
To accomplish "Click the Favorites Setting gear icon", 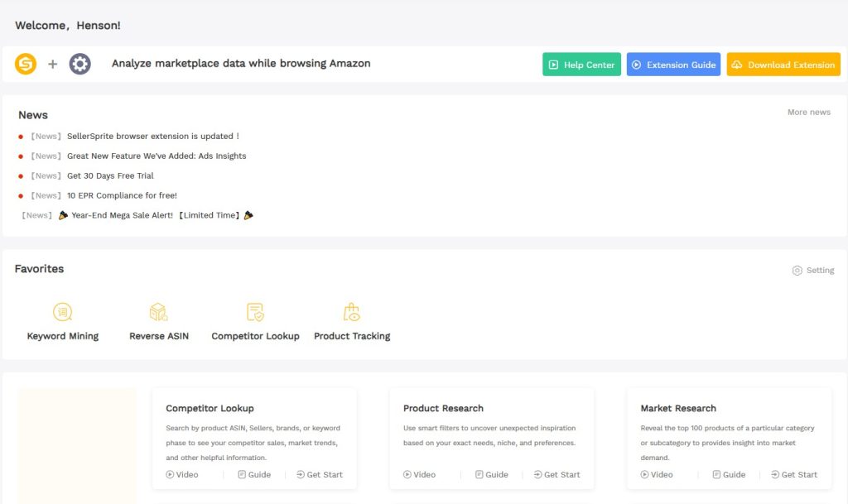I will [797, 271].
